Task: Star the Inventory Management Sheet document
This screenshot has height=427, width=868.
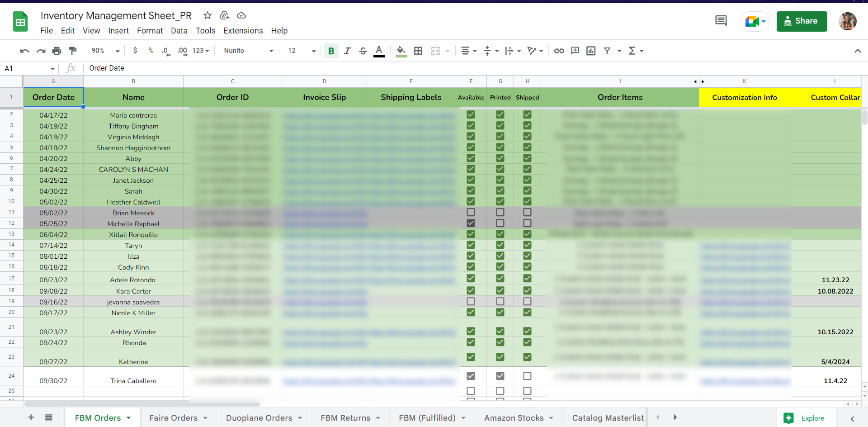Action: (x=208, y=15)
